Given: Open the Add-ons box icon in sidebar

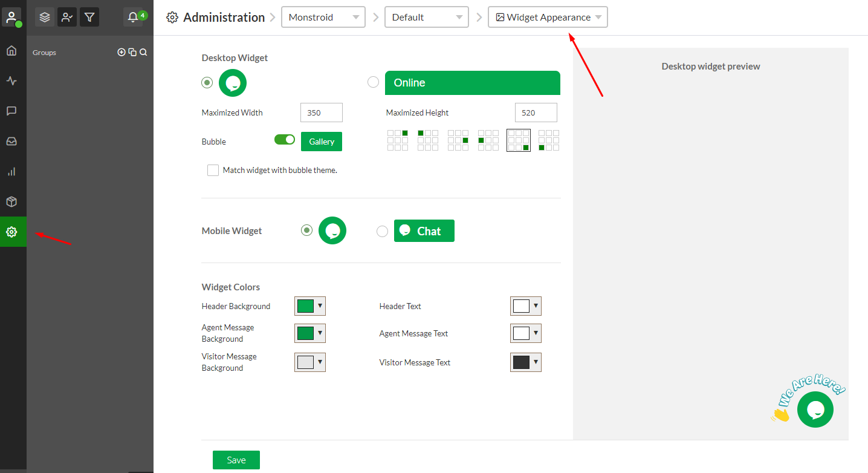Looking at the screenshot, I should coord(11,202).
